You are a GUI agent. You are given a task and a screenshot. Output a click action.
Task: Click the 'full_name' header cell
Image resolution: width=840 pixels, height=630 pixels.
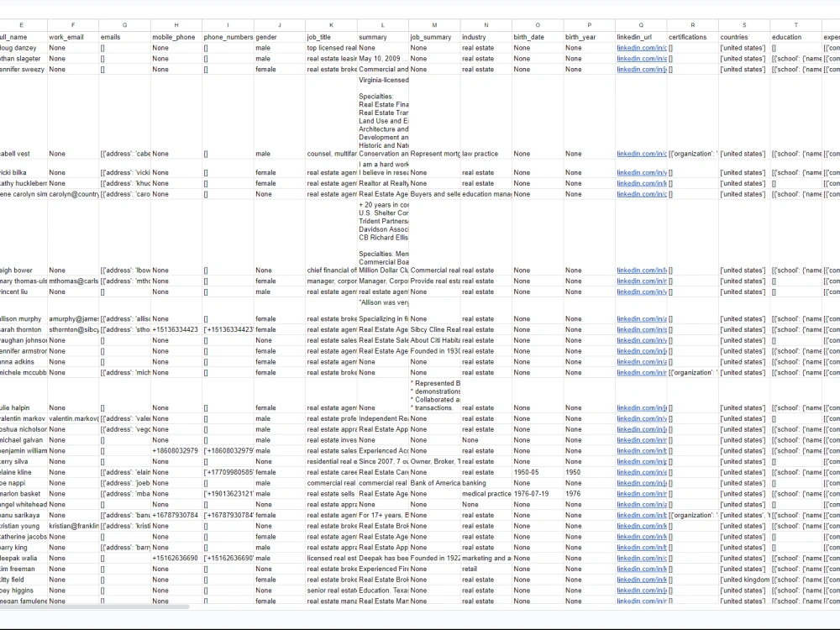[24, 37]
